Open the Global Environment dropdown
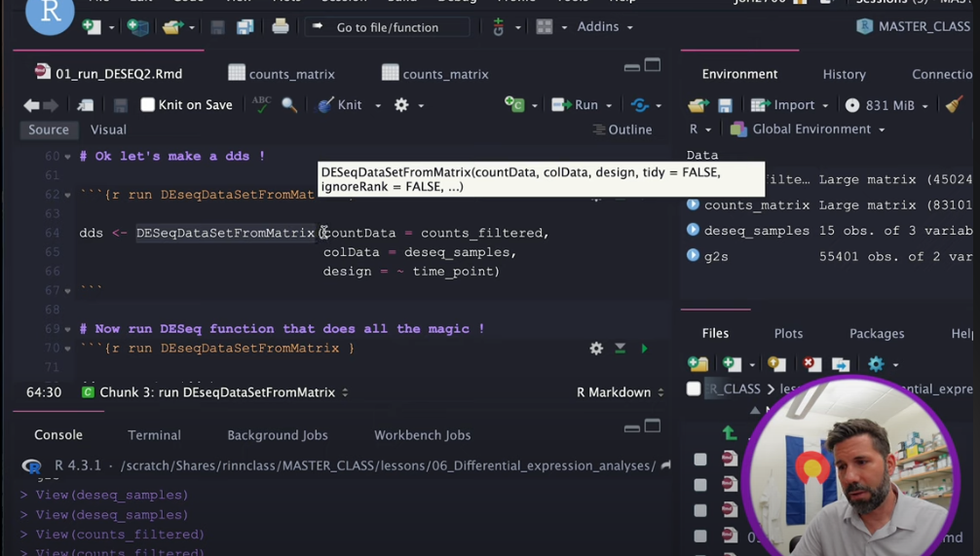The height and width of the screenshot is (556, 980). coord(808,130)
